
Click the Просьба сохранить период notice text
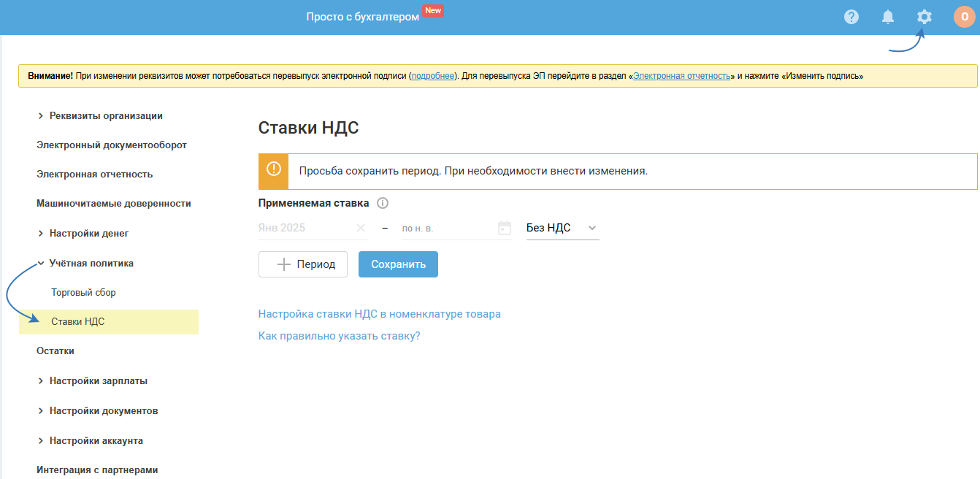point(474,171)
